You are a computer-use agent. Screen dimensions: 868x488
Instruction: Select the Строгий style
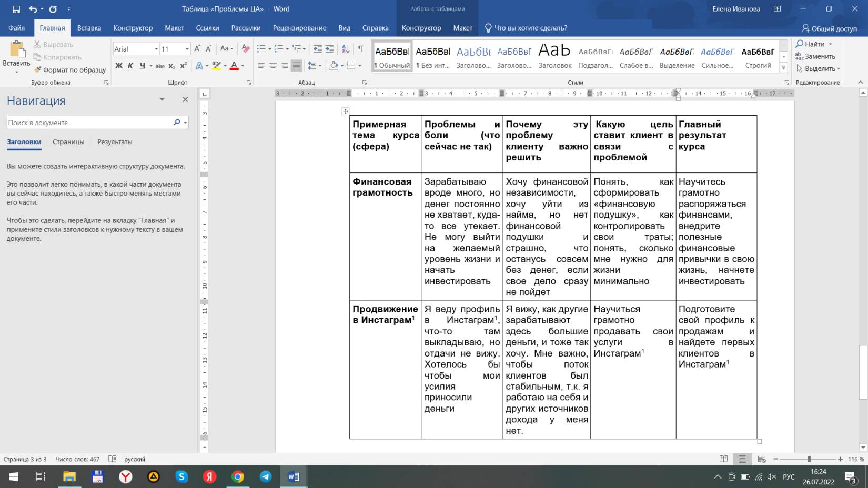coord(758,57)
